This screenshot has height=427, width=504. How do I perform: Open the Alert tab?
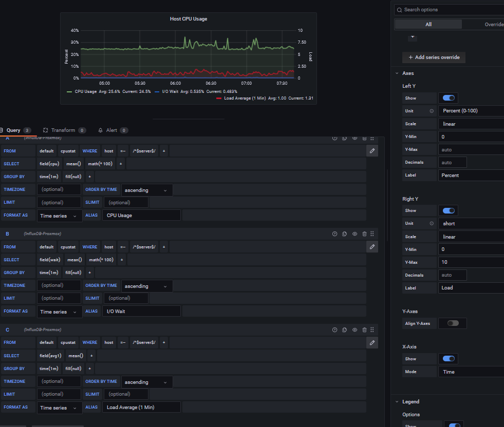pyautogui.click(x=113, y=130)
